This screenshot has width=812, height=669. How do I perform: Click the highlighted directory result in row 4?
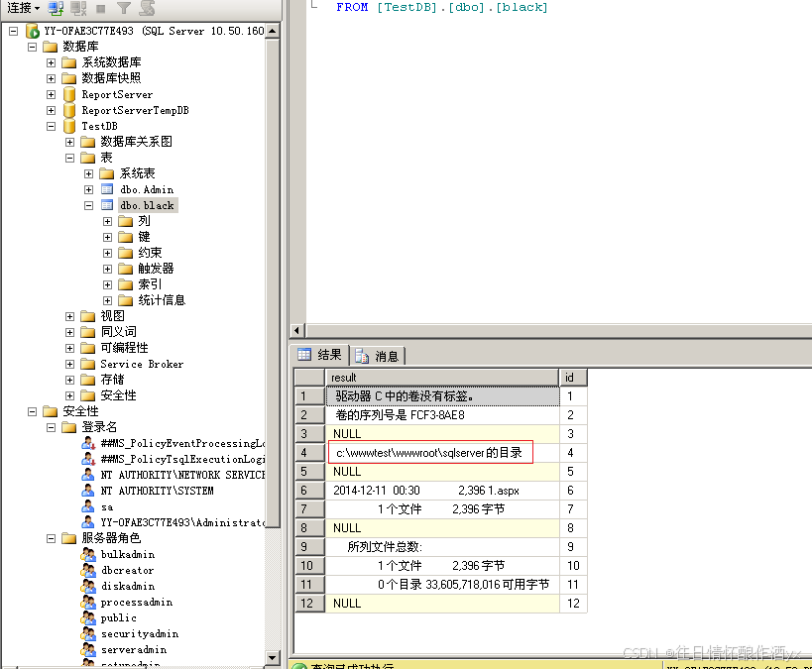[x=426, y=452]
